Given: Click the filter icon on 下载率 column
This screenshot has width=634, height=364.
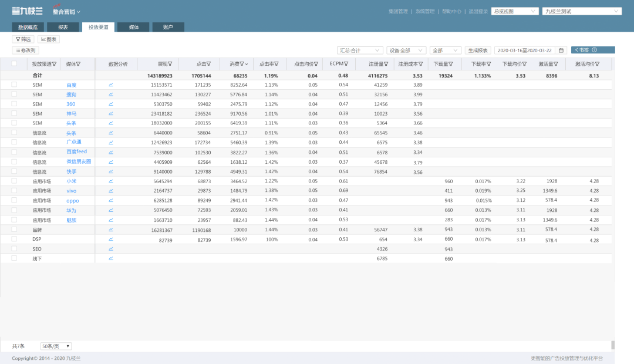Looking at the screenshot, I should click(489, 64).
